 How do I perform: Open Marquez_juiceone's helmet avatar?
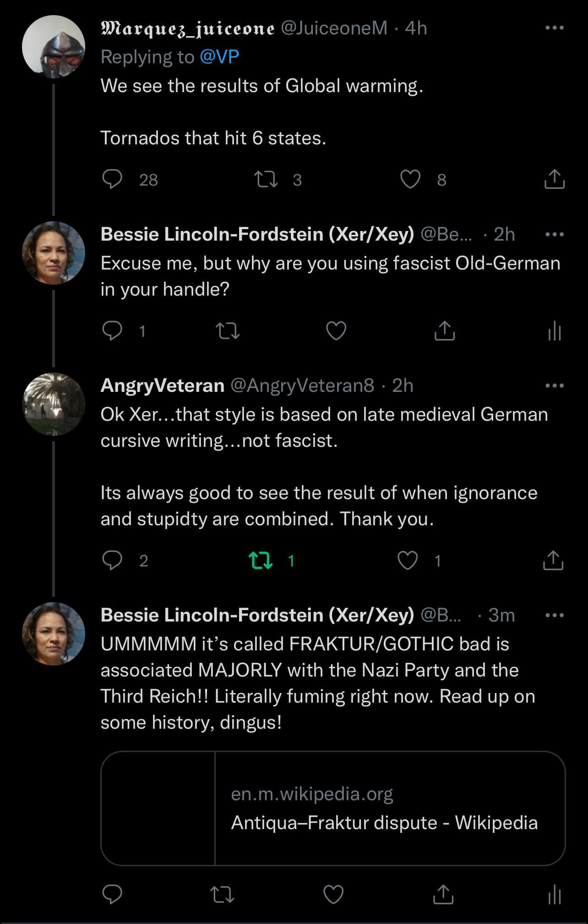(x=54, y=46)
